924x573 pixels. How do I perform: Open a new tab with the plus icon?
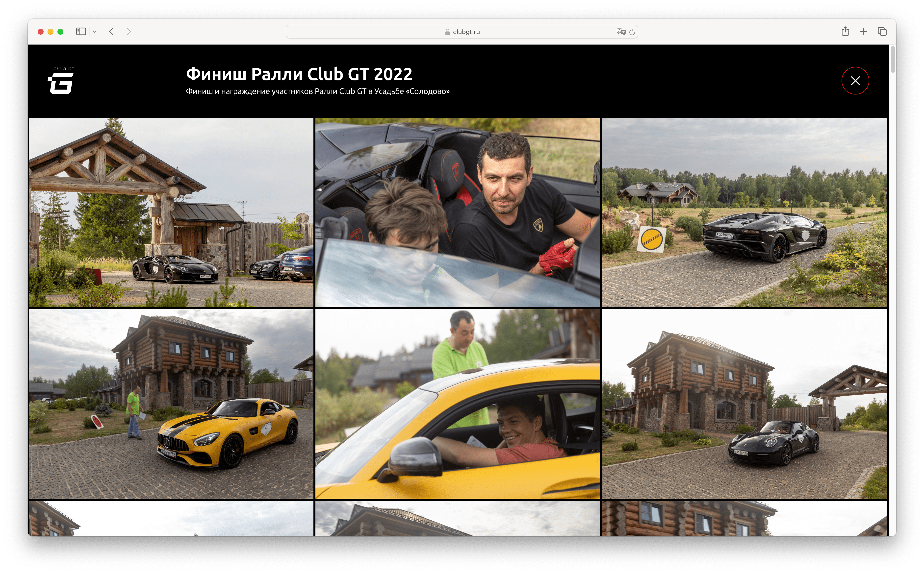863,31
